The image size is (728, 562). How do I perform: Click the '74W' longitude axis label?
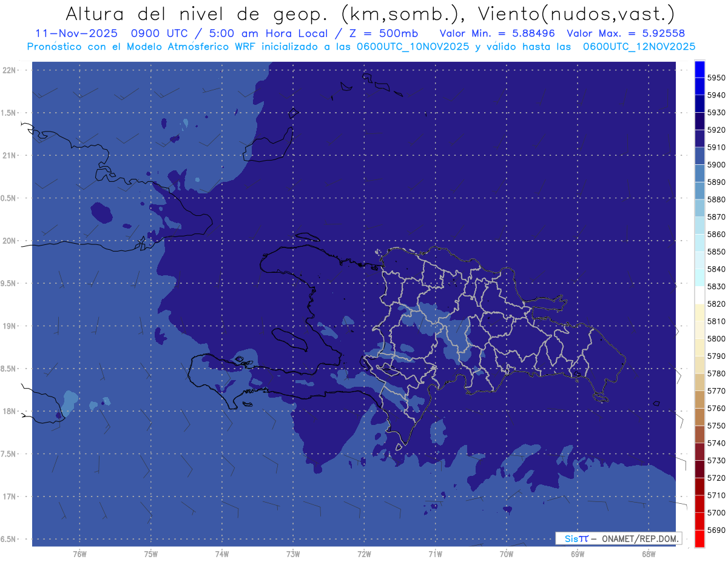(x=222, y=554)
